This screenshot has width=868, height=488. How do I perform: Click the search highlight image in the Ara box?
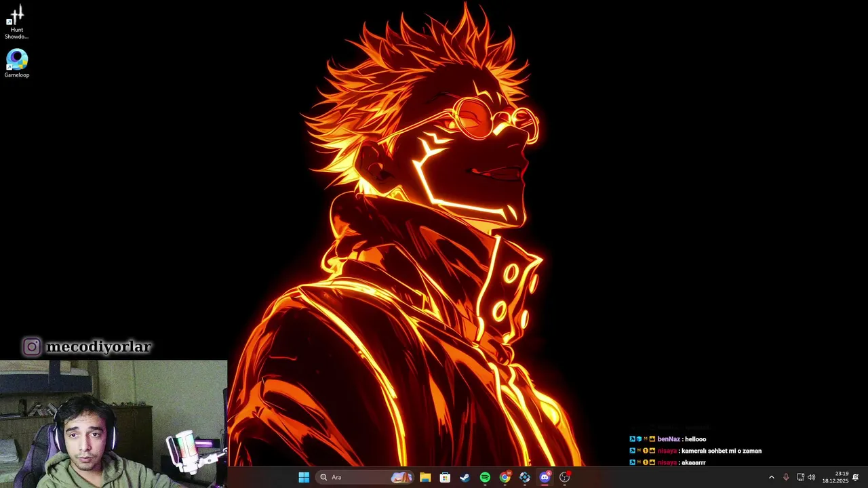click(x=401, y=477)
